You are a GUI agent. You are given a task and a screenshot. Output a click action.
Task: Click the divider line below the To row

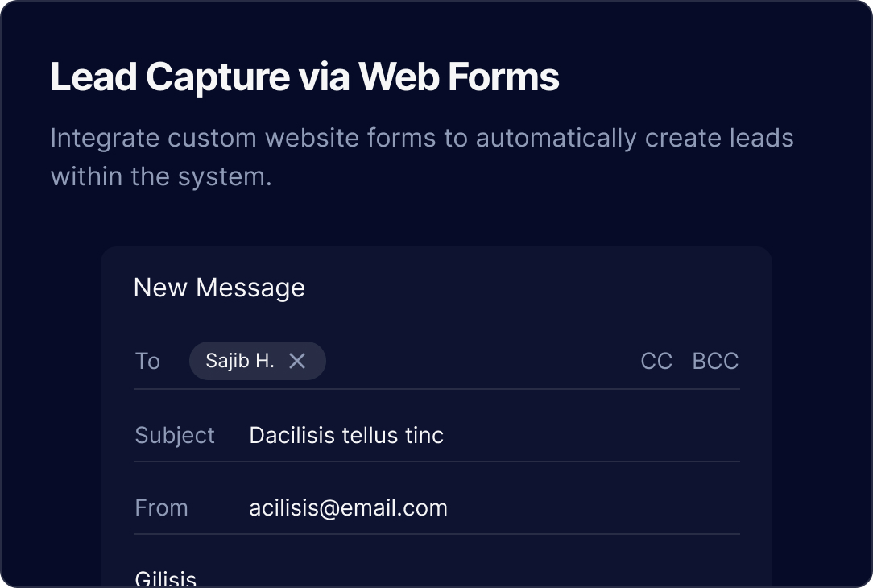coord(436,389)
